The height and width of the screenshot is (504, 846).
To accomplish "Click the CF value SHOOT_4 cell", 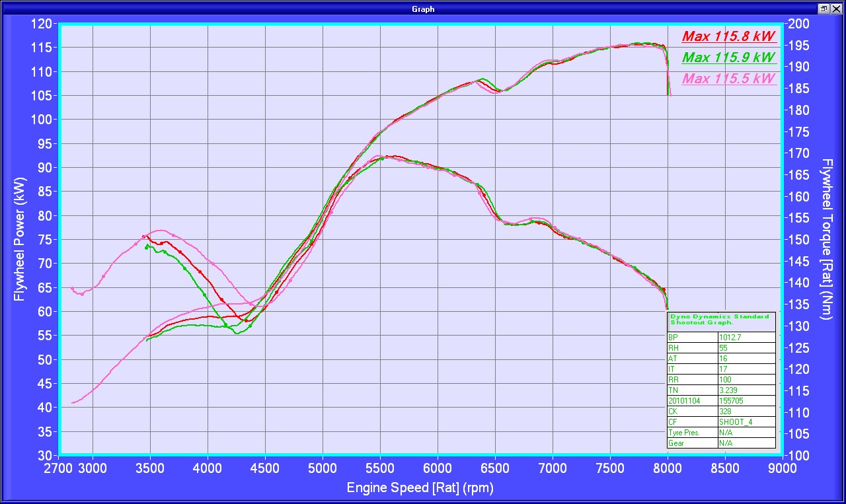I will coord(746,421).
